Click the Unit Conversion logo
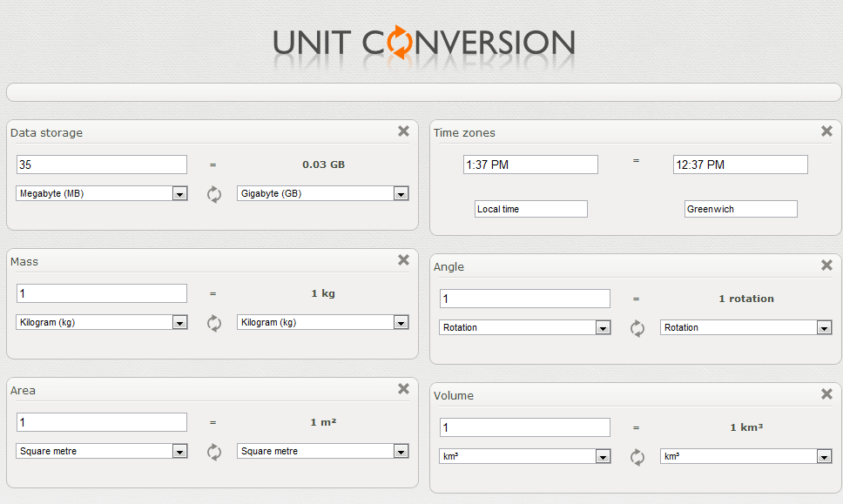The width and height of the screenshot is (843, 504). tap(424, 43)
